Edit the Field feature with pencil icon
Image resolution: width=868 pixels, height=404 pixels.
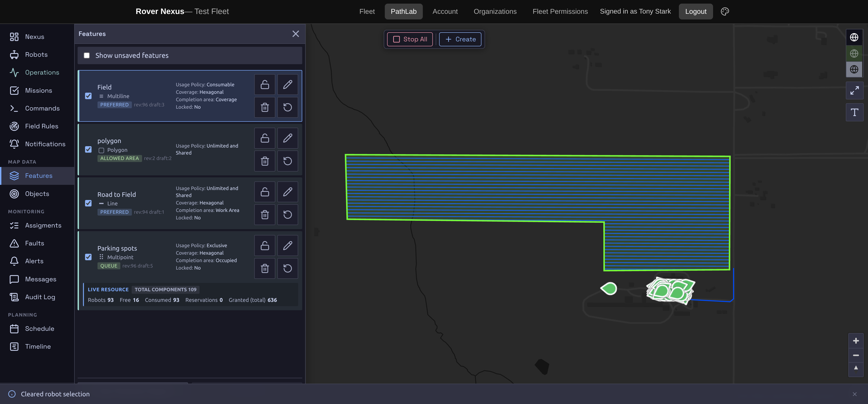[x=288, y=85]
